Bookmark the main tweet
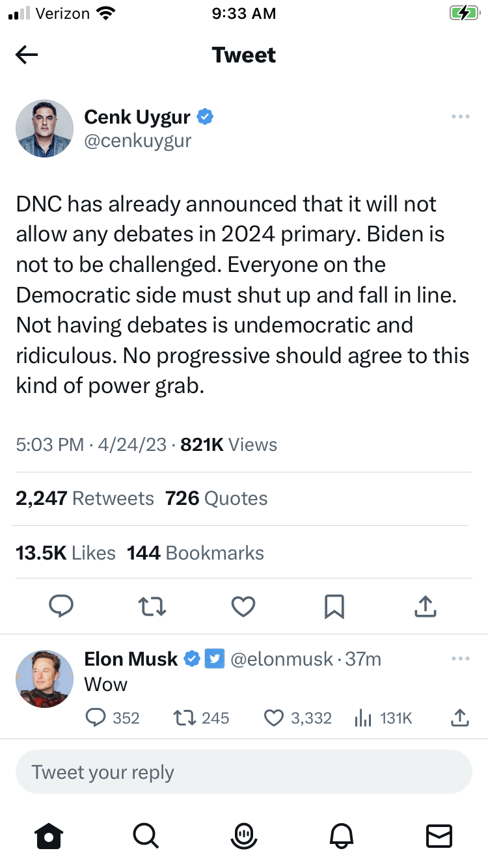 pyautogui.click(x=334, y=606)
